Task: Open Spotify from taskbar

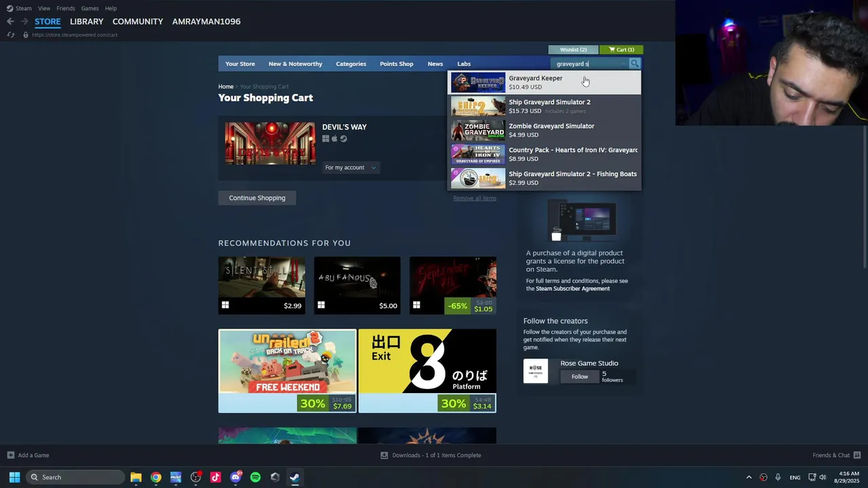Action: click(x=255, y=477)
